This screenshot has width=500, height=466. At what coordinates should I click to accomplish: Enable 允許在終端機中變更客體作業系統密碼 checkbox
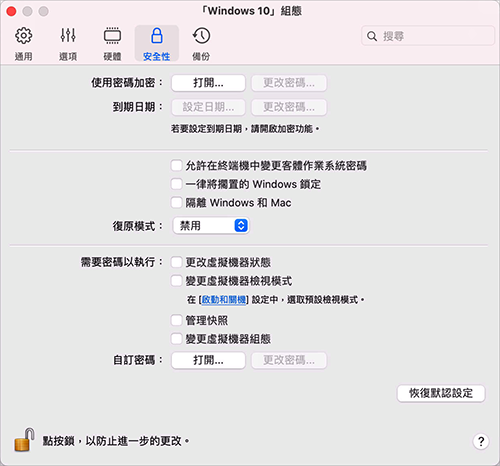click(x=176, y=165)
